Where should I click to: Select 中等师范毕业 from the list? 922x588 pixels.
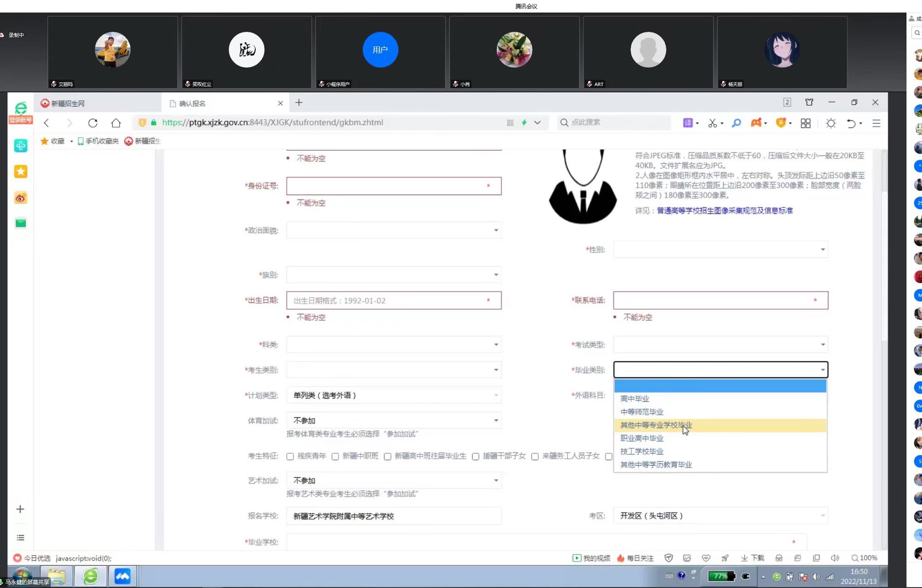coord(720,412)
